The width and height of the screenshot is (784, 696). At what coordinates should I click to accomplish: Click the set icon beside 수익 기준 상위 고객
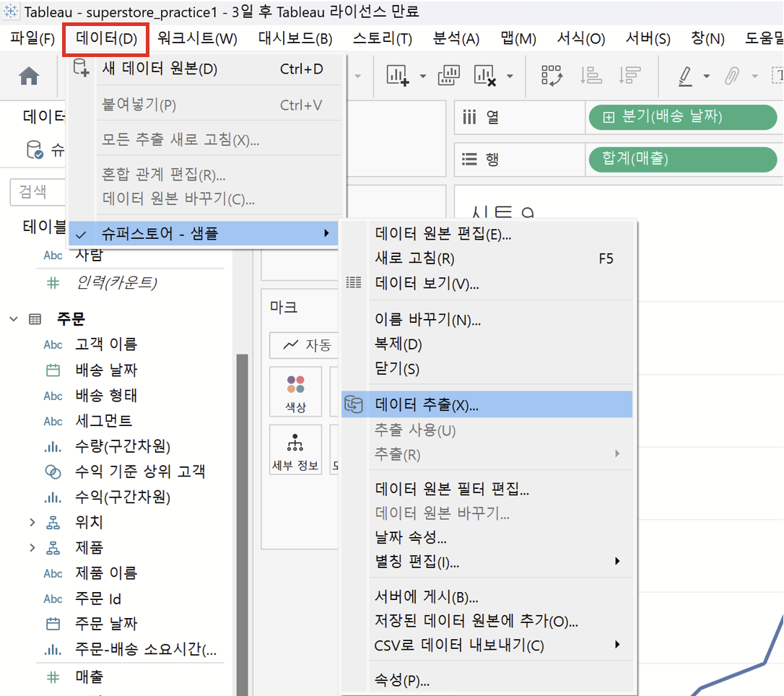click(x=53, y=471)
